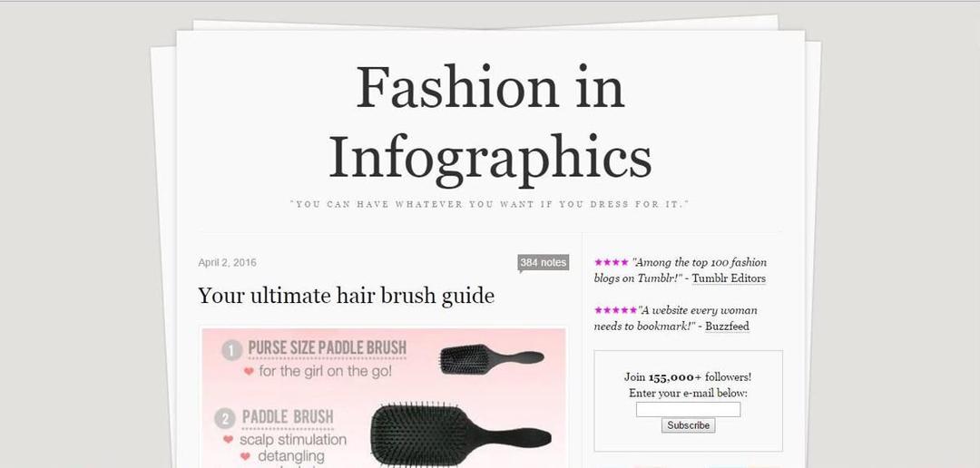The image size is (980, 468).
Task: Click the Join 155,000+ followers text
Action: tap(688, 377)
